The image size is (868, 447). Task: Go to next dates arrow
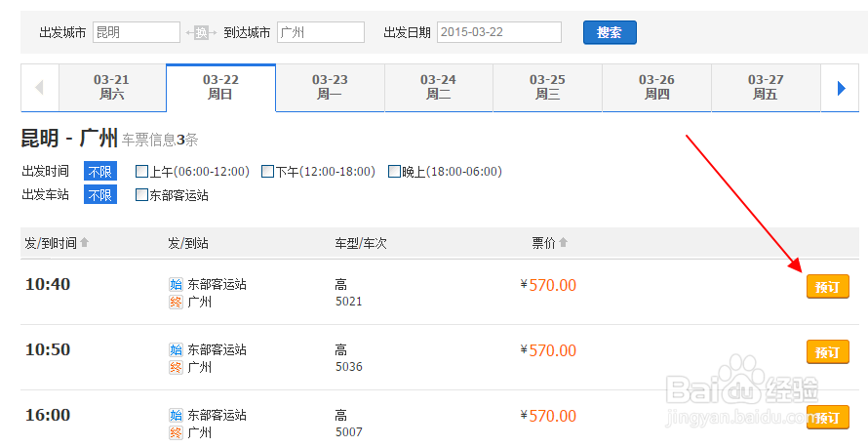point(841,88)
